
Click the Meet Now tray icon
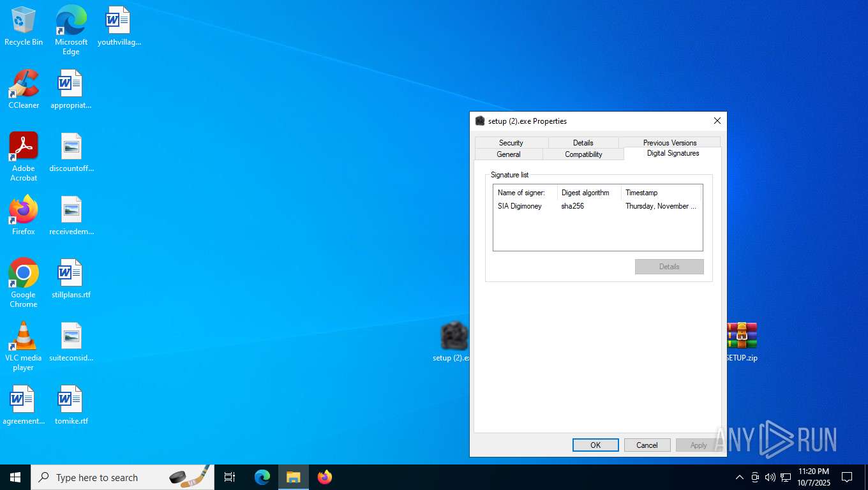755,477
